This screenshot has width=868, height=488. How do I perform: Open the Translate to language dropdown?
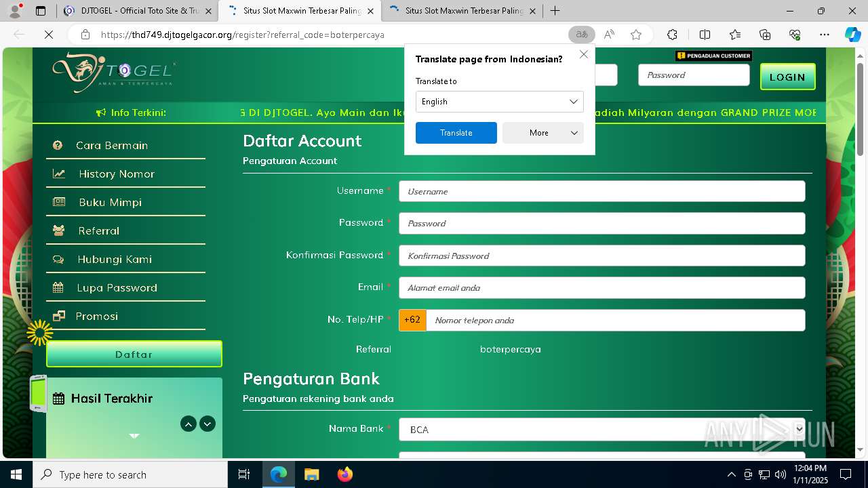point(500,102)
